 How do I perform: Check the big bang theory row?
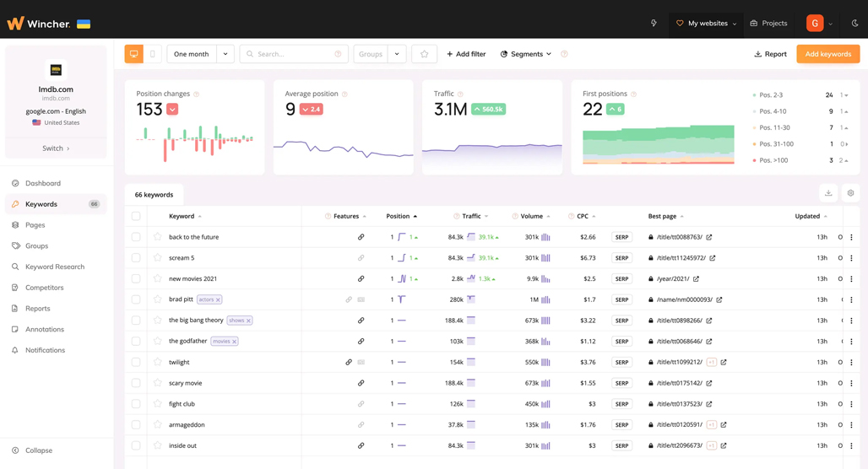tap(136, 321)
